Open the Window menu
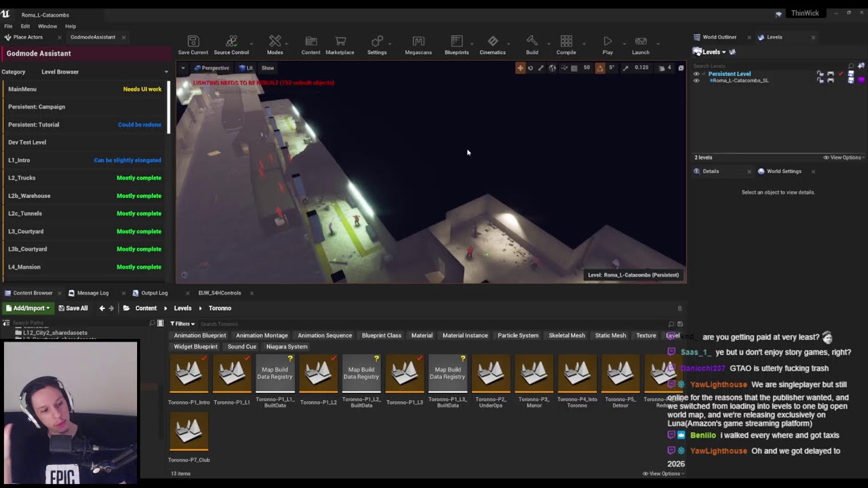Viewport: 868px width, 488px height. [x=47, y=26]
